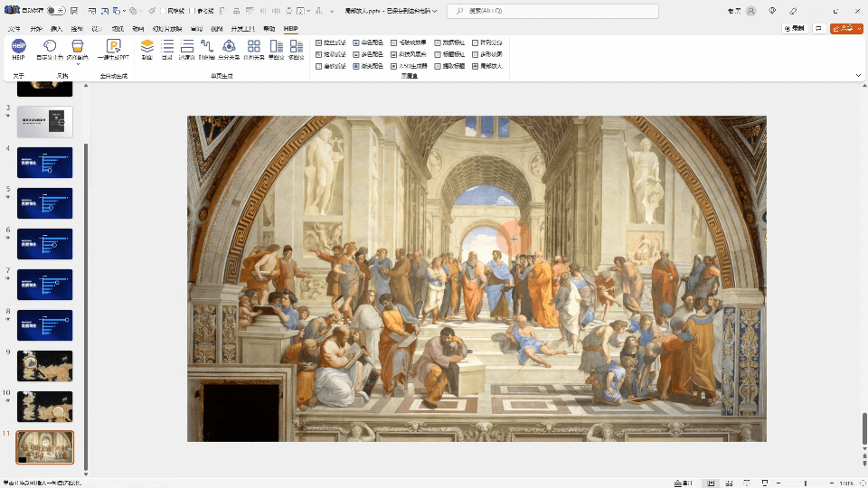Open the 自定义主色 custom main color tool
Screen dimensions: 868x488
[x=50, y=49]
